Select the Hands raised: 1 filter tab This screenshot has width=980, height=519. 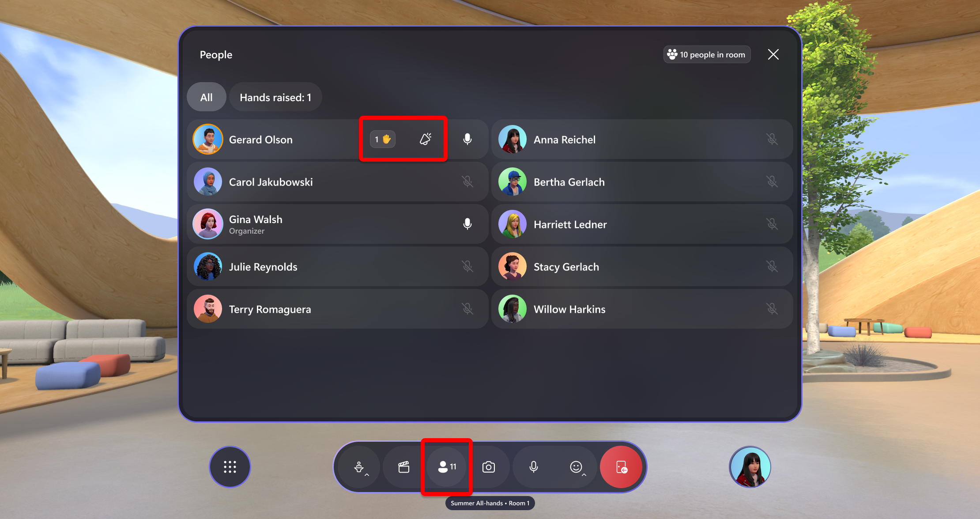(x=275, y=97)
